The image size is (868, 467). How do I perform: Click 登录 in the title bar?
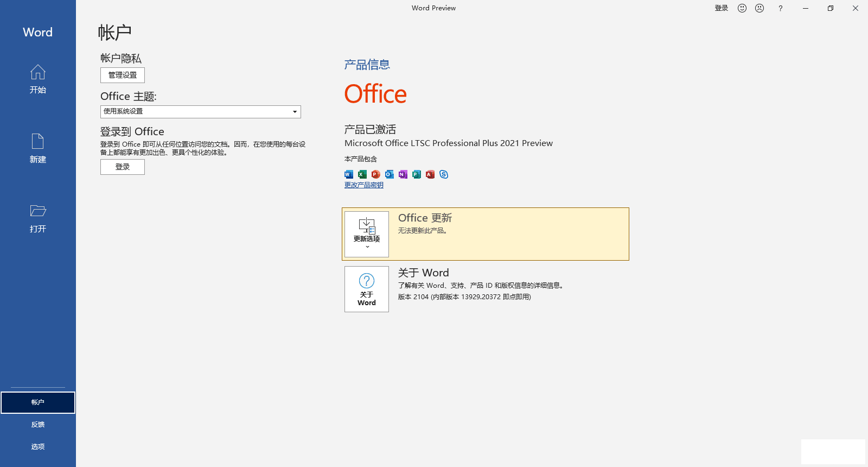722,8
